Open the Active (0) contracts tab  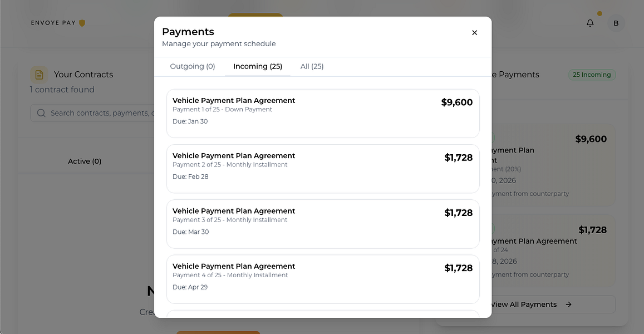[x=84, y=161]
